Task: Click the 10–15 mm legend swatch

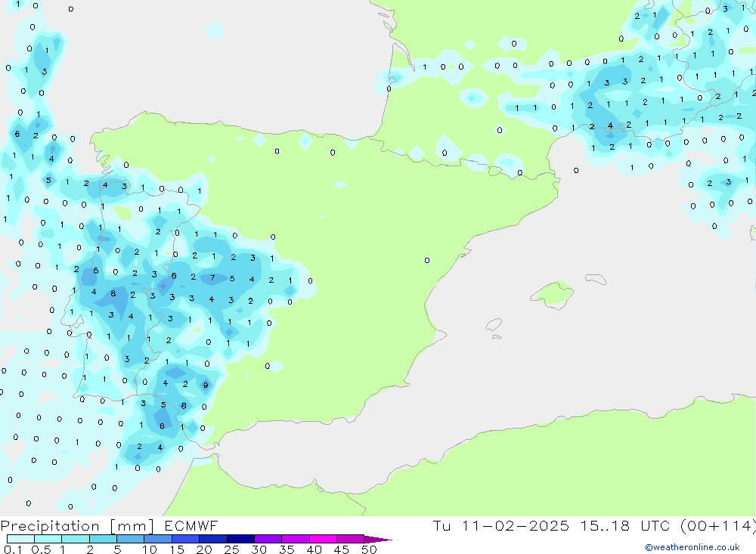Action: point(158,539)
